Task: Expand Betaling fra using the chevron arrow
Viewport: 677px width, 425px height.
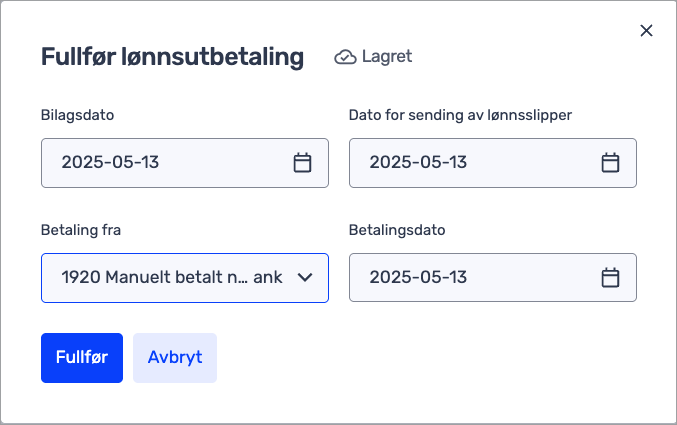Action: (305, 277)
